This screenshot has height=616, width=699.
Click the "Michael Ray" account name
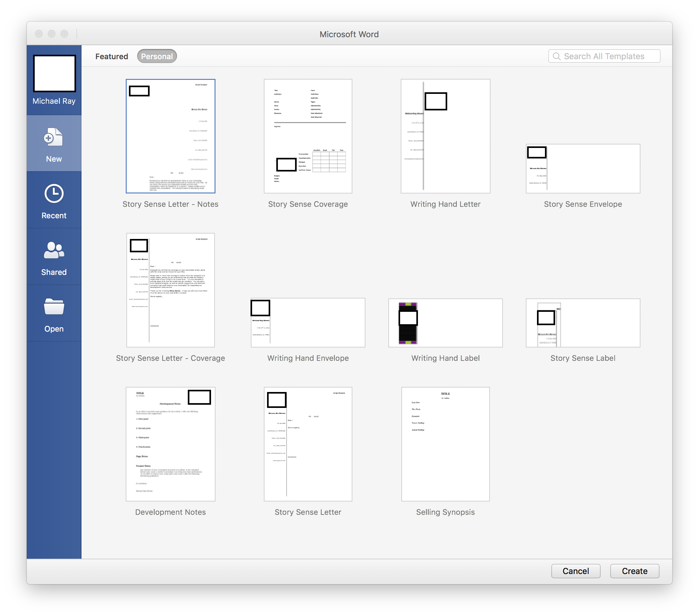[54, 101]
